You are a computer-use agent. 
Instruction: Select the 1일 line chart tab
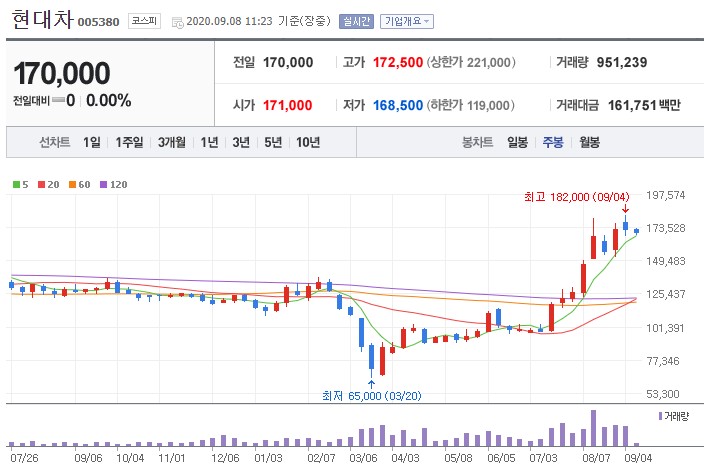(x=92, y=142)
